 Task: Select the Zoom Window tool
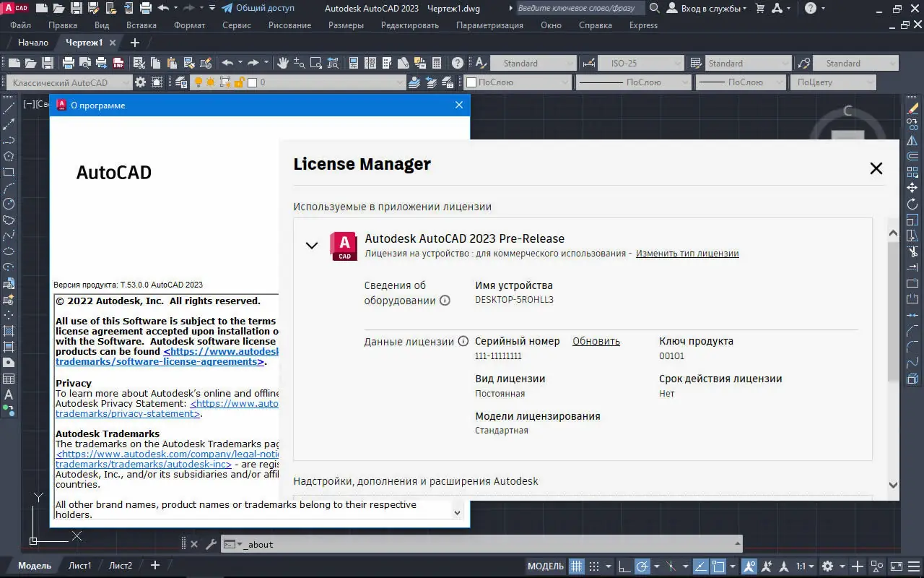tap(316, 63)
